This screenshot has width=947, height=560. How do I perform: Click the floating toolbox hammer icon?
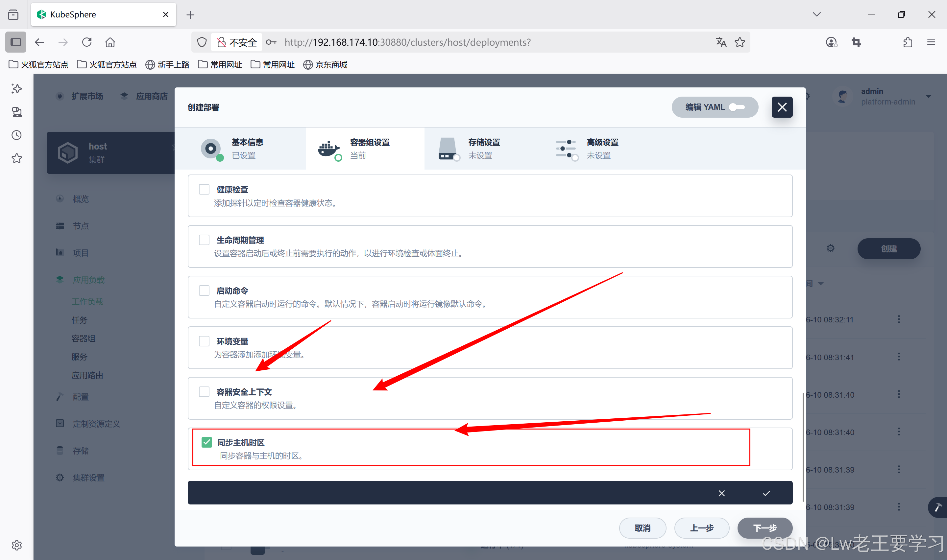(x=938, y=507)
